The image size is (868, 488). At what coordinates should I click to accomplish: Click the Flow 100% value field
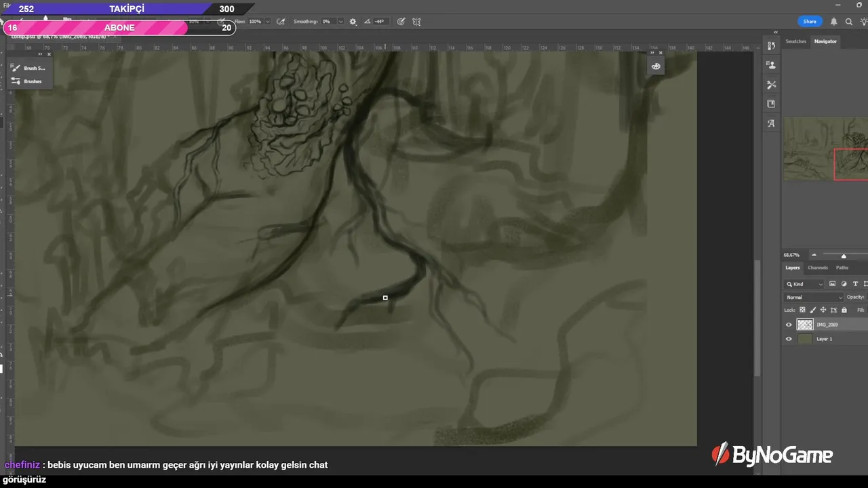pos(255,22)
